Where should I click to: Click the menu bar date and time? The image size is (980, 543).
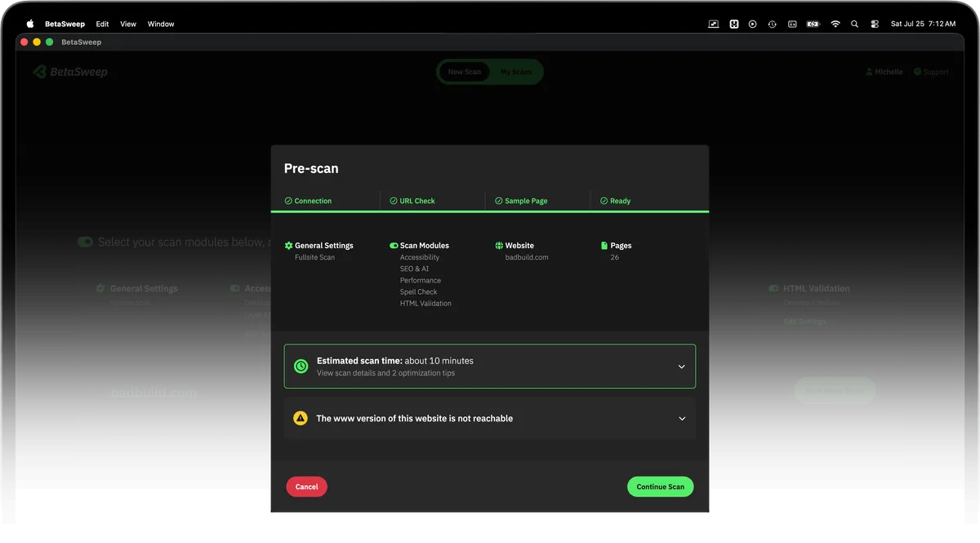point(923,24)
